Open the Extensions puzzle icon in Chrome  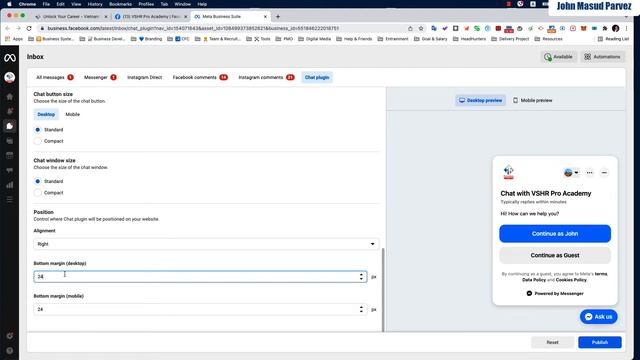coord(605,28)
